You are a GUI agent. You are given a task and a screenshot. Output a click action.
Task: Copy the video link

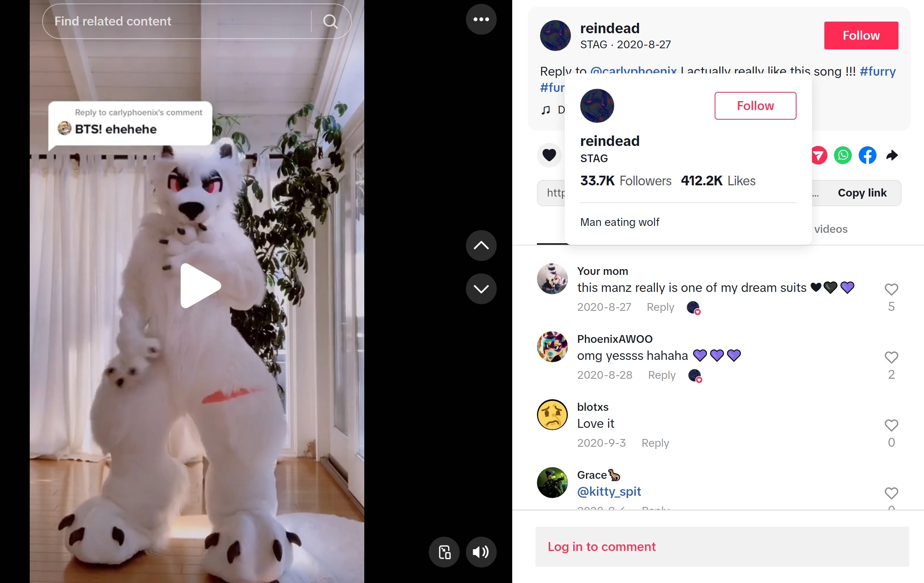[862, 193]
